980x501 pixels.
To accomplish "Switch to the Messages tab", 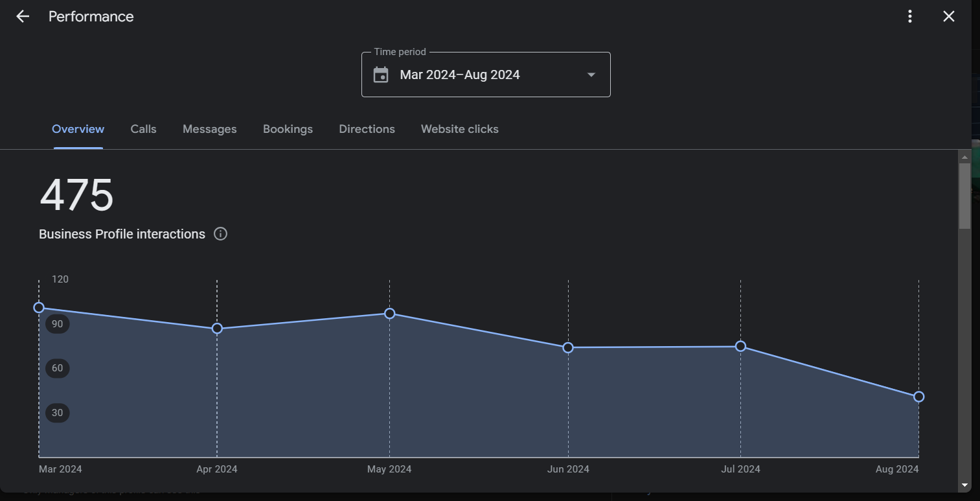I will (209, 129).
